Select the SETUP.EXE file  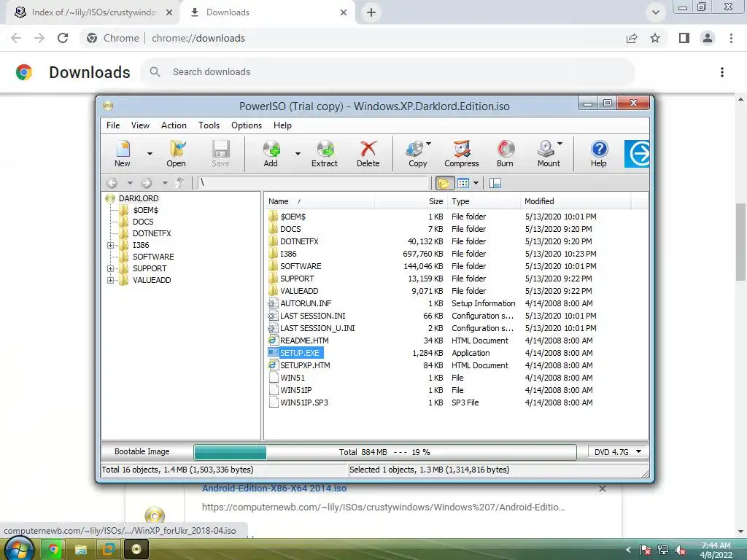[x=300, y=353]
